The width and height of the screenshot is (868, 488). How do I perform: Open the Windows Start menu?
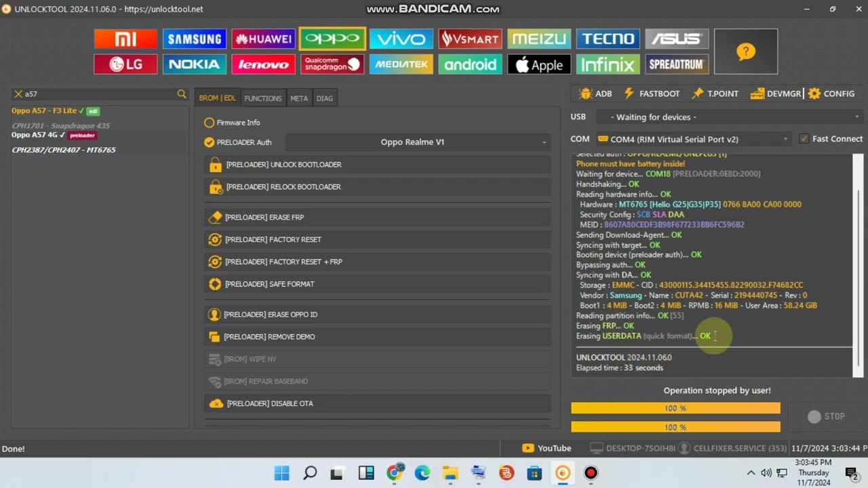click(x=281, y=473)
